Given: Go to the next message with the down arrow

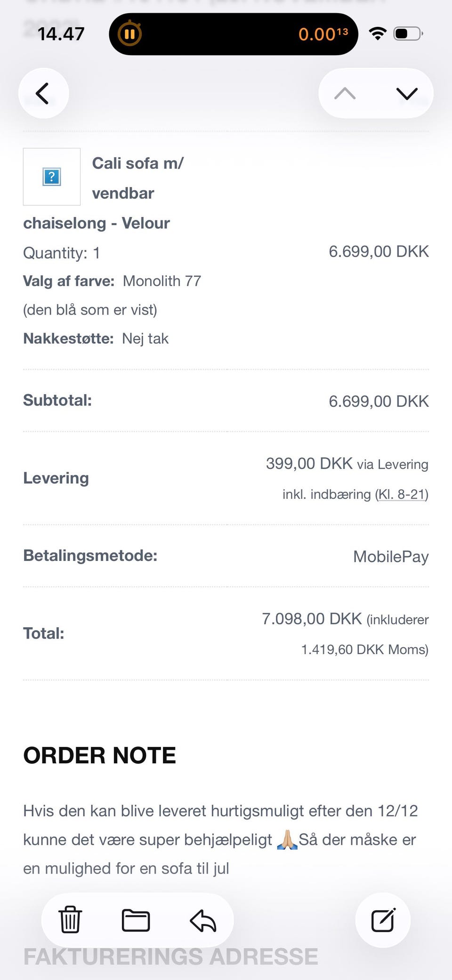Looking at the screenshot, I should [x=407, y=93].
